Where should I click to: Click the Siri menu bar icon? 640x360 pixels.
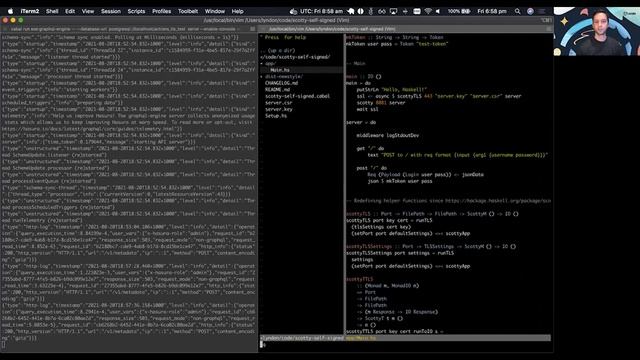[530, 11]
